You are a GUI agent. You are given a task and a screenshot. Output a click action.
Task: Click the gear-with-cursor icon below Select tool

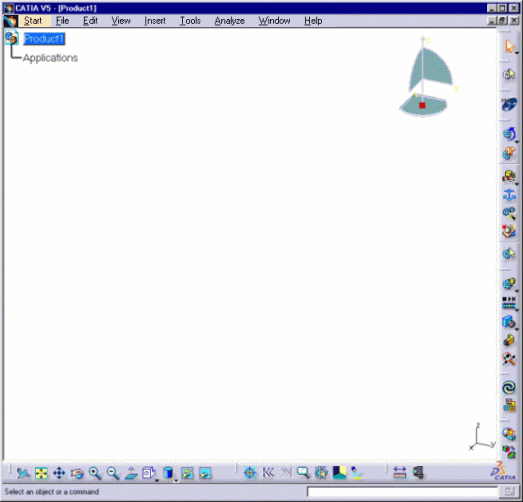coord(509,74)
